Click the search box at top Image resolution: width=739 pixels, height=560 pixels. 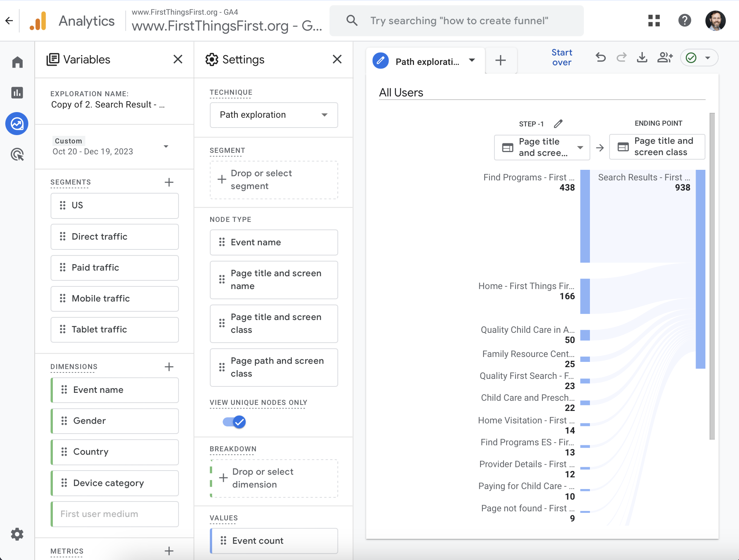pos(457,21)
